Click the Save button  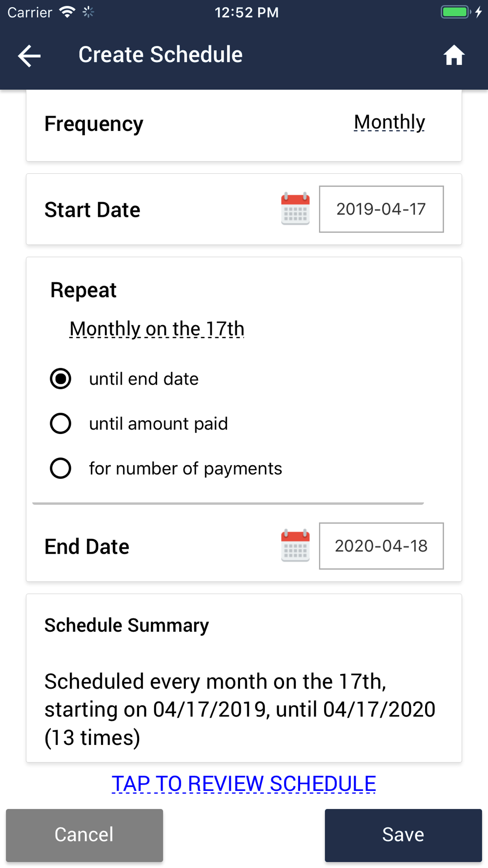tap(403, 835)
